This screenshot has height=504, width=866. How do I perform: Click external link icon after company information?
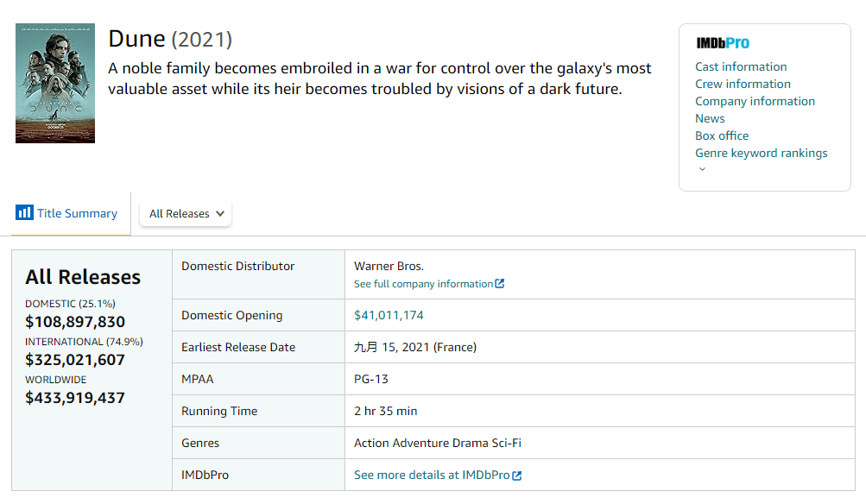click(500, 284)
